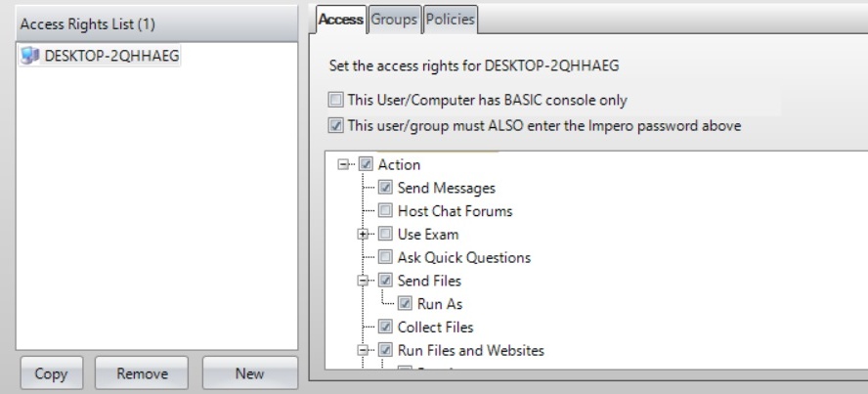Toggle the Run As checkbox
868x394 pixels.
406,304
